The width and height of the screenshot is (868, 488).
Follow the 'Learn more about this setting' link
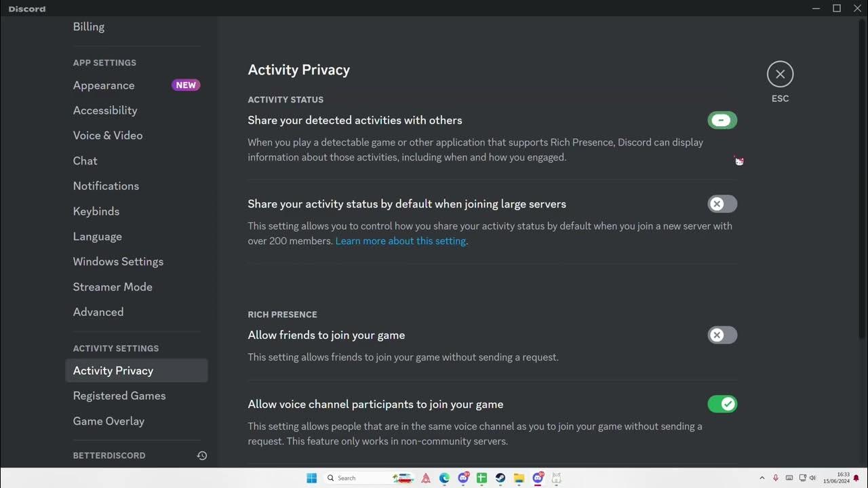(400, 241)
